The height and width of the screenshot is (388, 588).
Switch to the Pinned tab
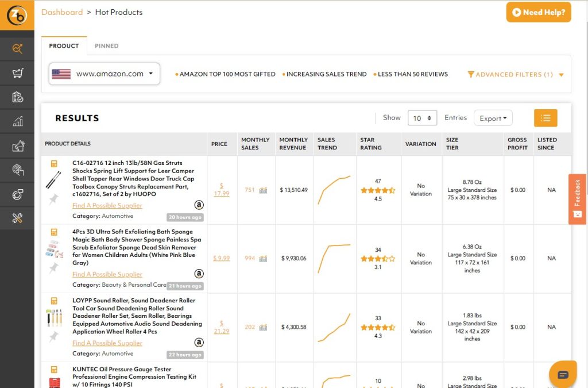point(107,46)
